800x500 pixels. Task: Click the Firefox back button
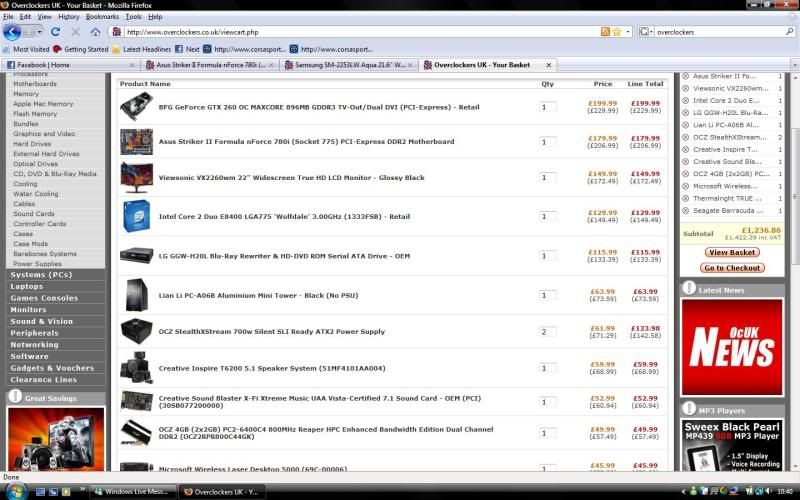pos(12,32)
